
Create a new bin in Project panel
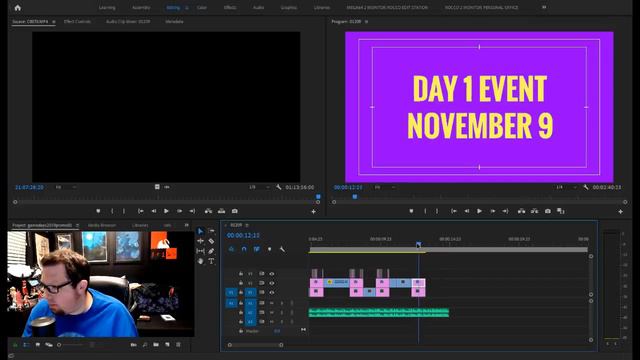[x=156, y=345]
